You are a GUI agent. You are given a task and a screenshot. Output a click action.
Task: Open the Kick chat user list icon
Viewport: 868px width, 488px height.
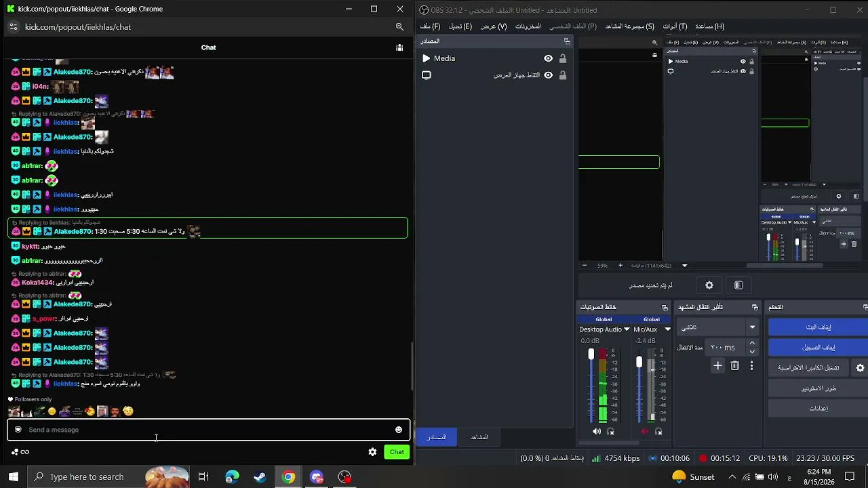[x=399, y=47]
